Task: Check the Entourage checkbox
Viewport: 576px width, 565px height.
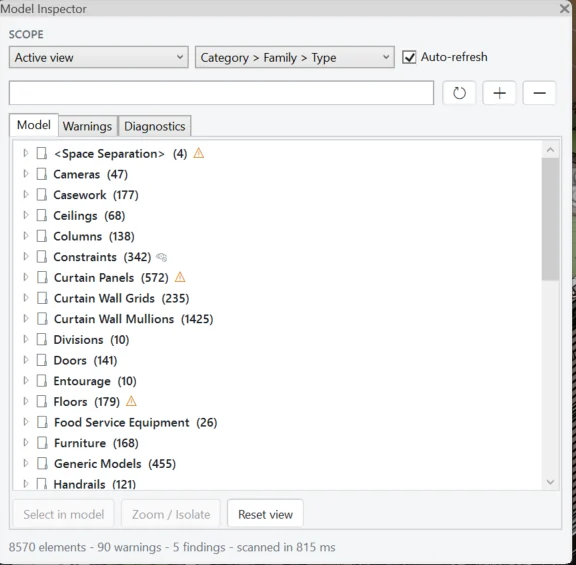Action: point(42,381)
